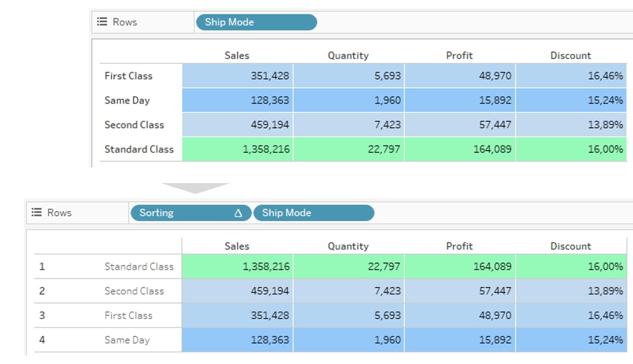This screenshot has width=633, height=364.
Task: Select the 7,423 Quantity cell in lower table
Action: [x=349, y=291]
